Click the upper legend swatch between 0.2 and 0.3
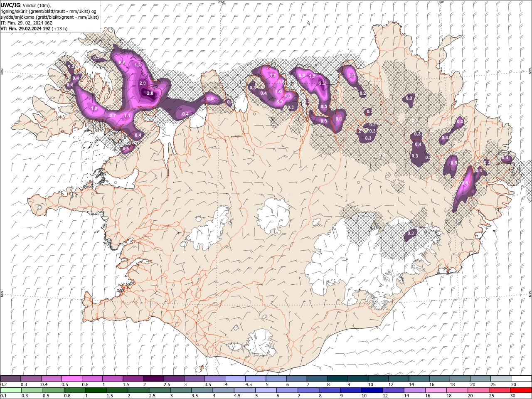This screenshot has height=399, width=532. 10,379
